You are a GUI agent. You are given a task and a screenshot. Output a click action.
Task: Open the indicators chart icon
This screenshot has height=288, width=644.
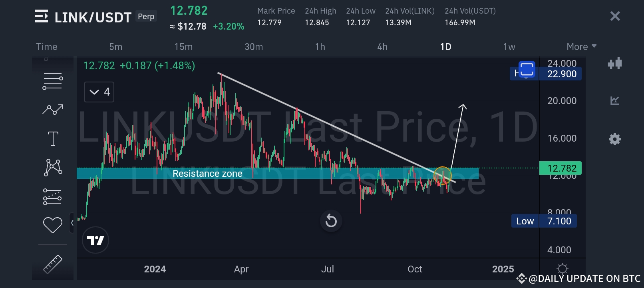615,100
